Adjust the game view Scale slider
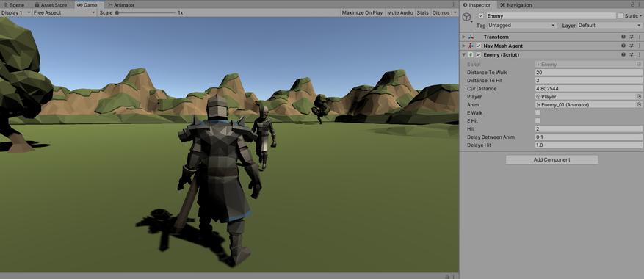Viewport: 644px width, 279px height. [x=146, y=12]
